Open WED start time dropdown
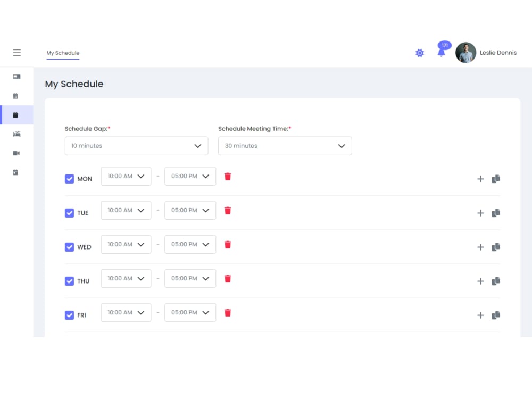532x399 pixels. point(126,244)
